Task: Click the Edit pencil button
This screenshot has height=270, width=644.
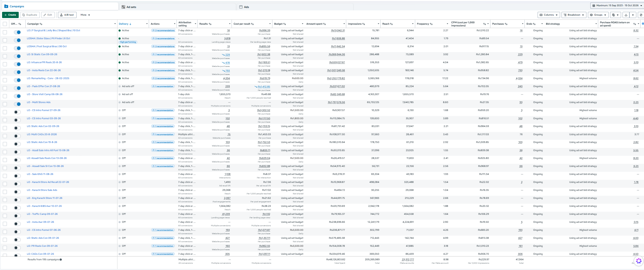Action: pos(48,15)
